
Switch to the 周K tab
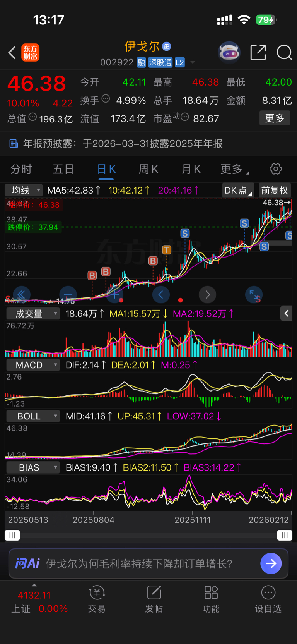148,169
